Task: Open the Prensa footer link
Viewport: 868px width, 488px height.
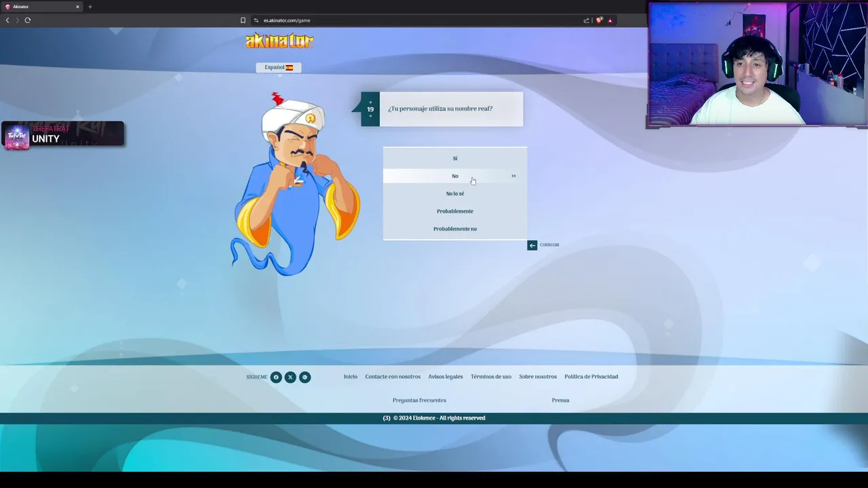Action: 560,401
